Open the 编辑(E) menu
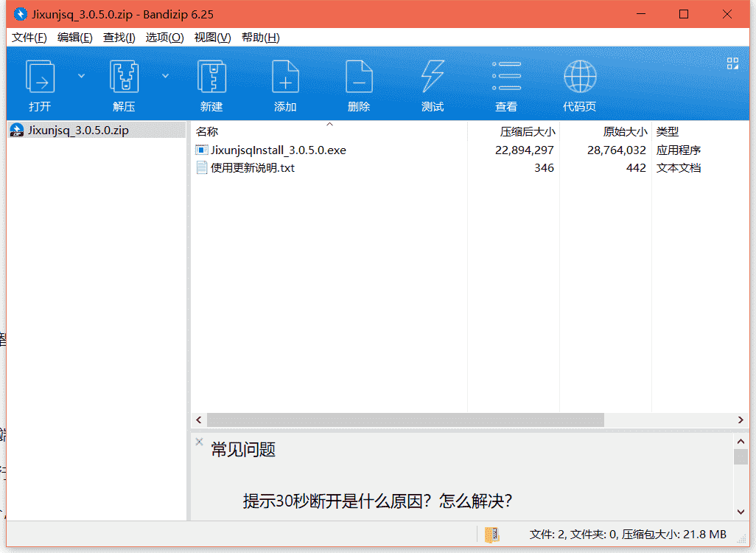This screenshot has width=756, height=553. pos(74,38)
